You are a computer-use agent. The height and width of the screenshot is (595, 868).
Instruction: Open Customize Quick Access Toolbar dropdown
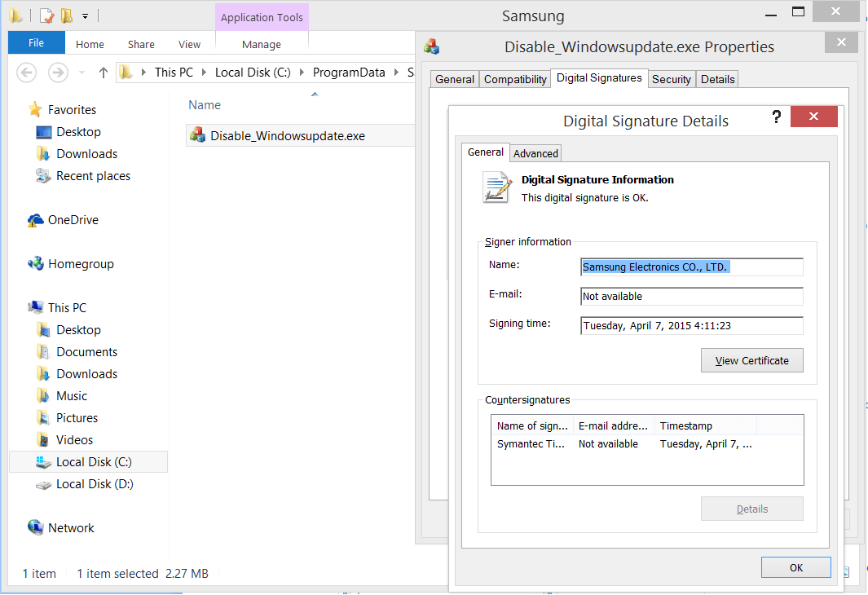tap(85, 16)
